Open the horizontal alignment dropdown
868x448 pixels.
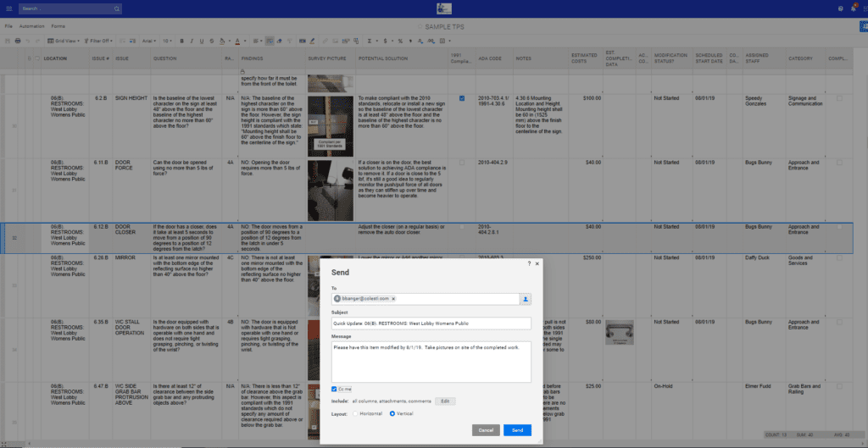pos(257,41)
